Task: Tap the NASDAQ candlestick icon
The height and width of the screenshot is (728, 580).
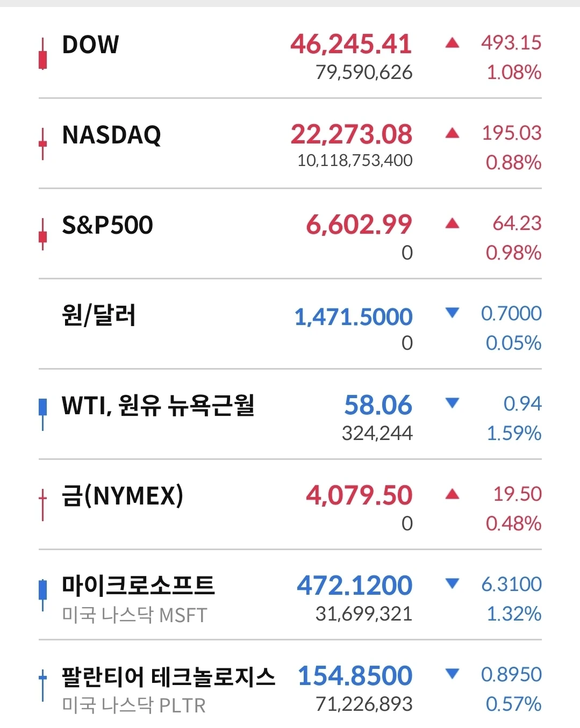Action: click(42, 144)
